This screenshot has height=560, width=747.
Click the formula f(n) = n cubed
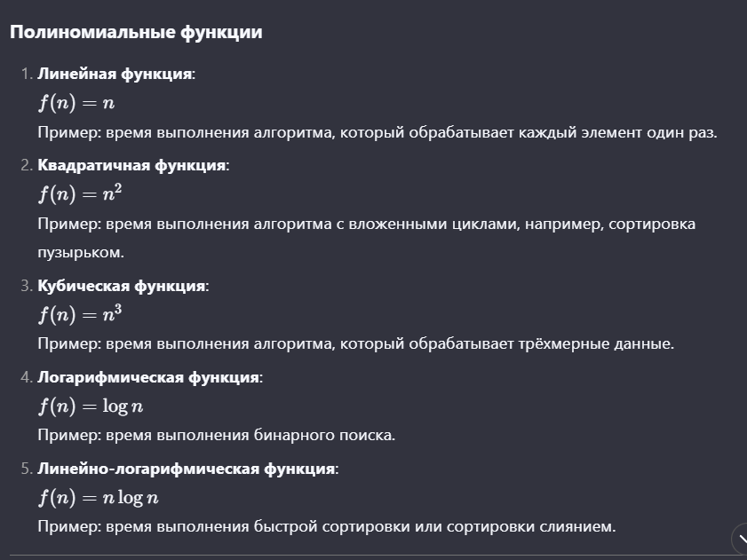pyautogui.click(x=80, y=313)
